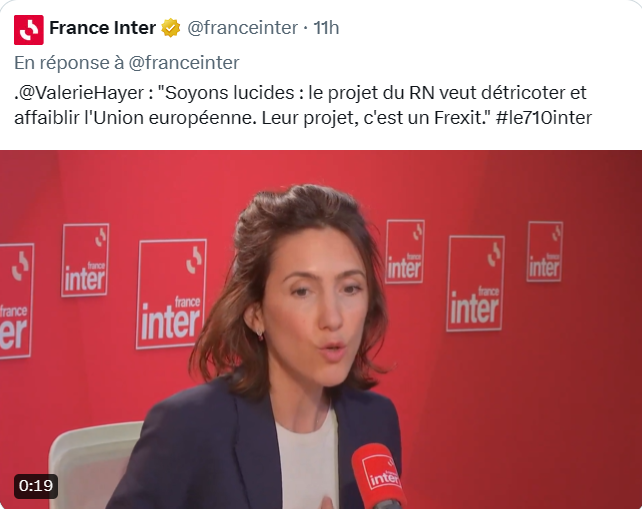The image size is (642, 509).
Task: Open the tweet's 11h timestamp
Action: (x=326, y=28)
